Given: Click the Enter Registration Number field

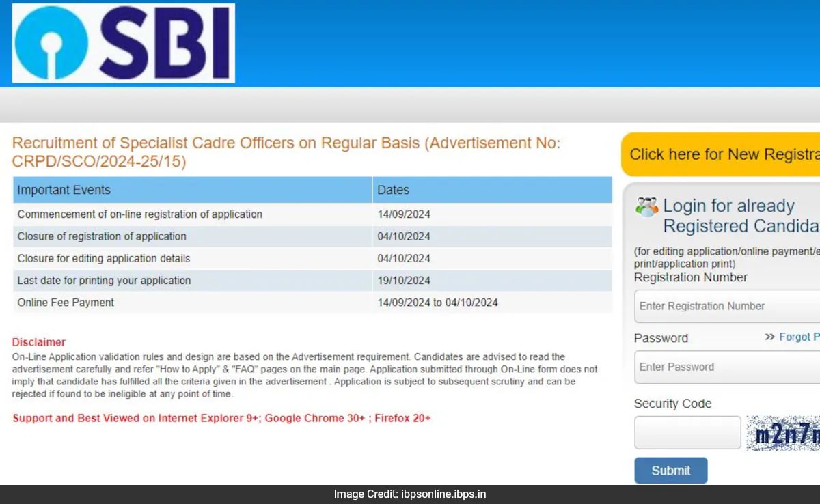Looking at the screenshot, I should 726,306.
